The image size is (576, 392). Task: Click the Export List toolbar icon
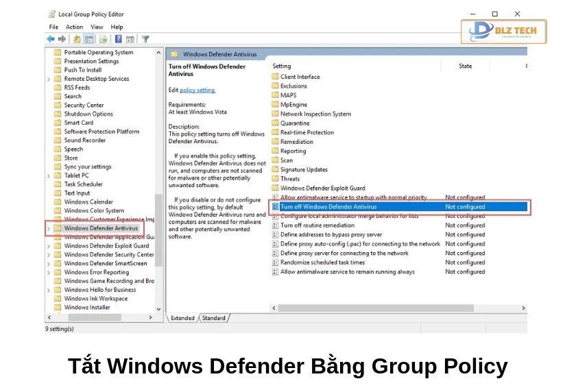pyautogui.click(x=103, y=39)
